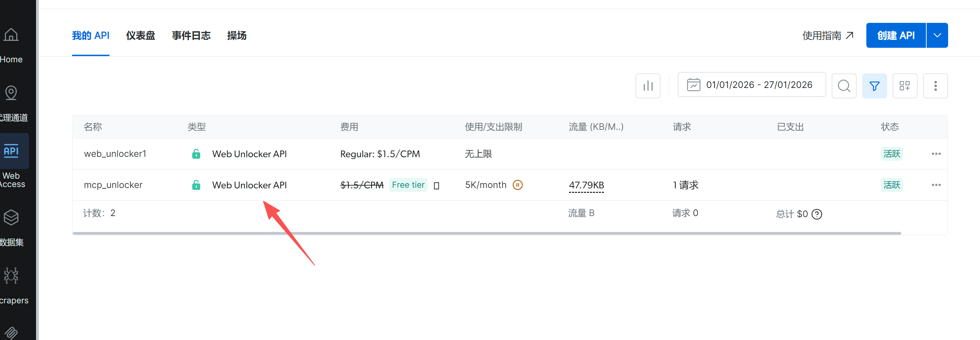The image size is (980, 340).
Task: Open the row options menu for web_unlocker1
Action: click(x=936, y=154)
